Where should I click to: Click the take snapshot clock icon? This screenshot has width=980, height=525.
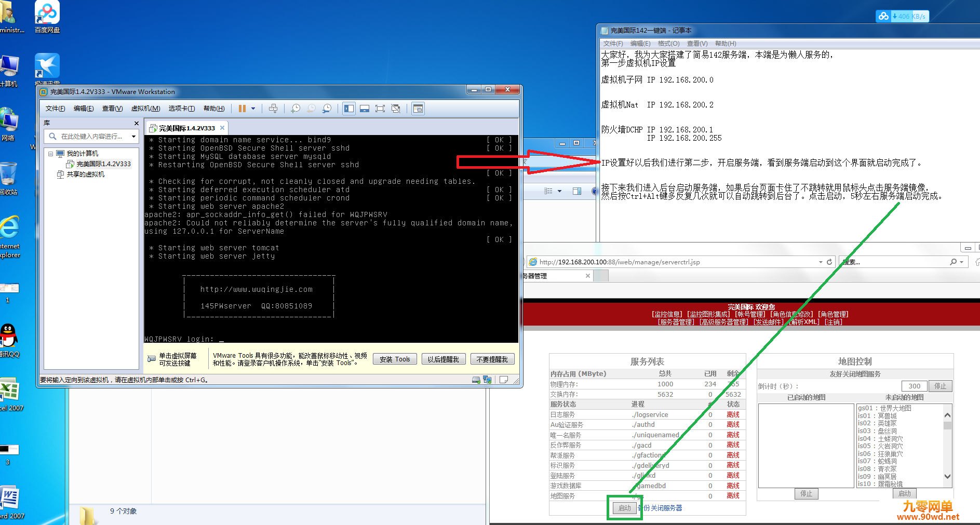point(296,109)
